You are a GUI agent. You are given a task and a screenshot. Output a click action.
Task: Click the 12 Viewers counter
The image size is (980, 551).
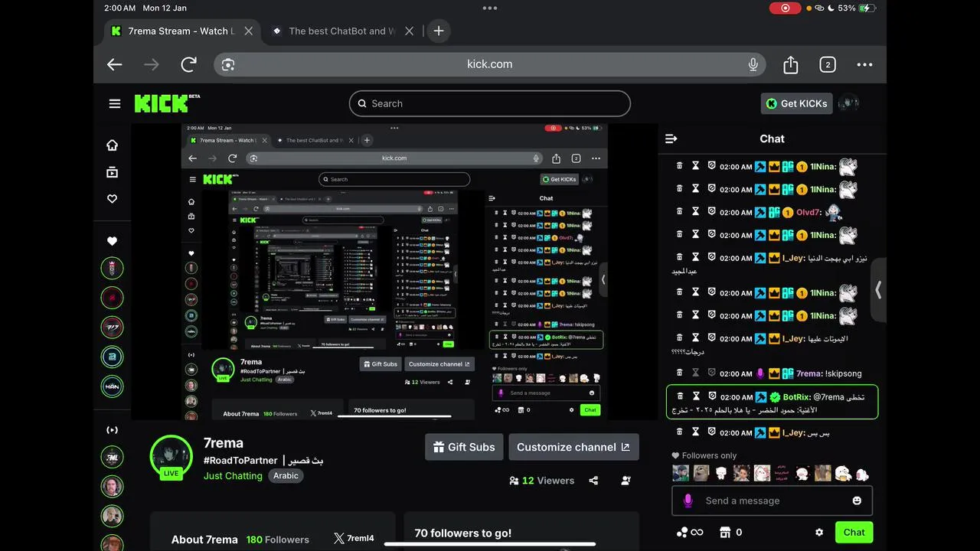coord(541,481)
